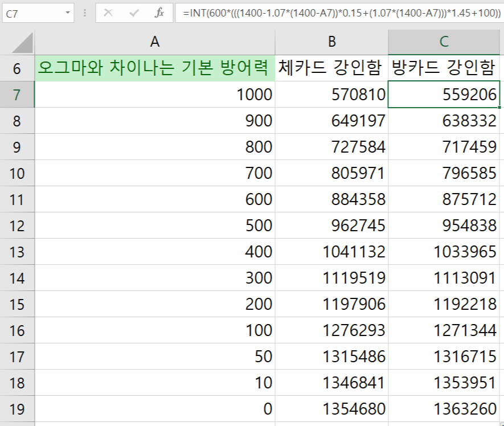Open the Name Box dropdown arrow
Screen dimensions: 504x426
click(68, 13)
